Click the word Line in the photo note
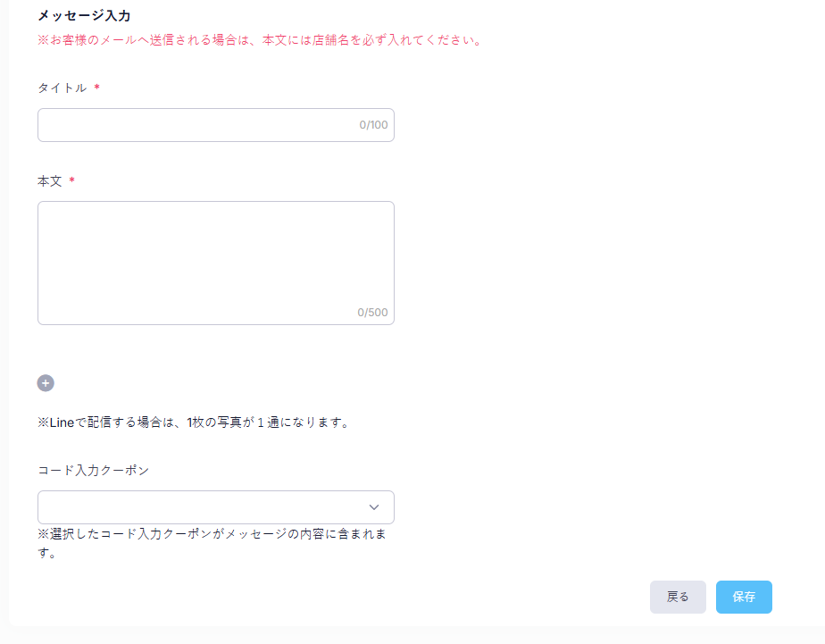The height and width of the screenshot is (644, 825). (x=61, y=422)
